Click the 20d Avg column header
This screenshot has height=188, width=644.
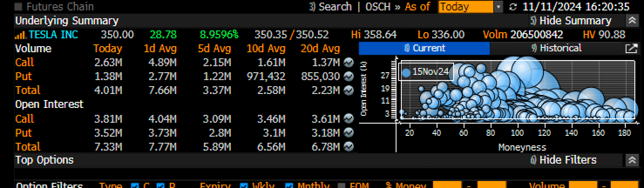coord(320,48)
